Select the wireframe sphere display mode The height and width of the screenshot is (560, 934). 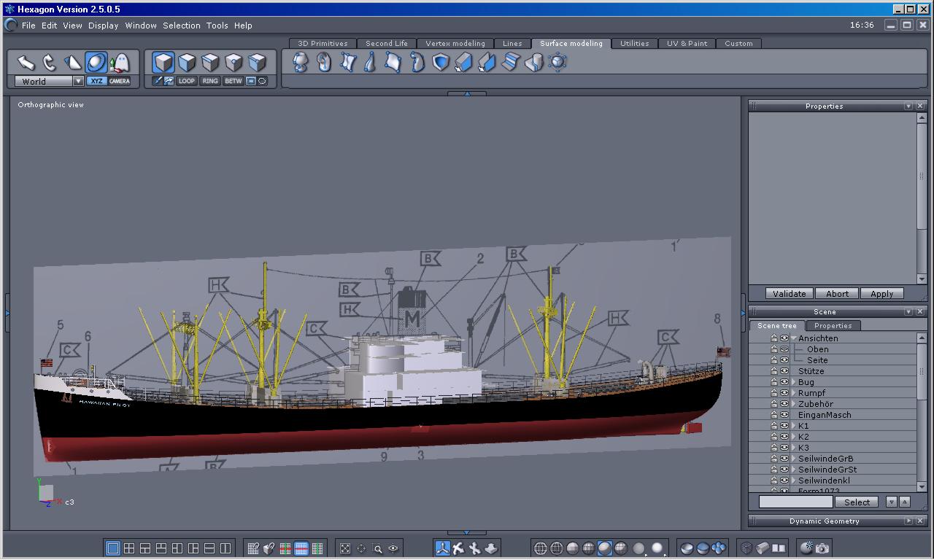(541, 548)
